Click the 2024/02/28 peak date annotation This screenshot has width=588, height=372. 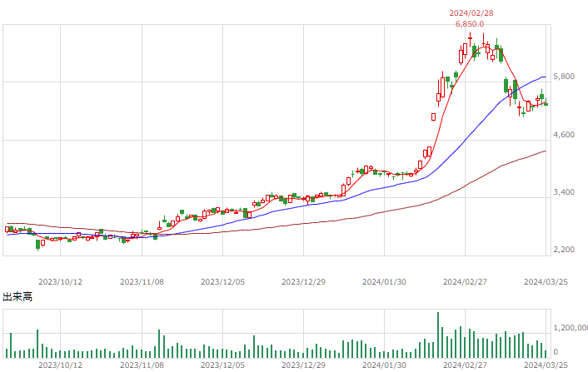point(471,13)
